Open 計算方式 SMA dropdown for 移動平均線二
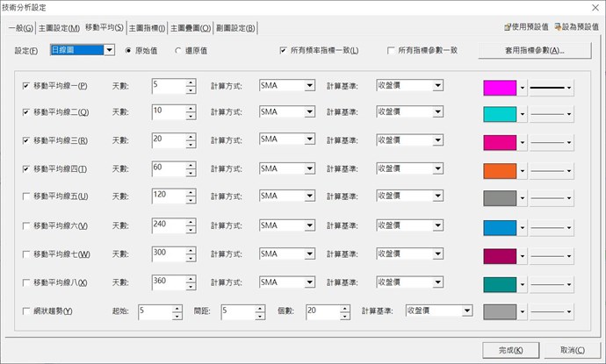Screen dimensions: 606x364 pos(309,112)
